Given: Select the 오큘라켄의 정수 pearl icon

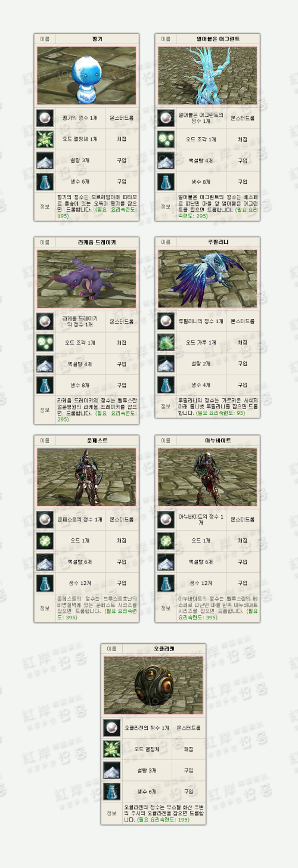Looking at the screenshot, I should pyautogui.click(x=111, y=727).
